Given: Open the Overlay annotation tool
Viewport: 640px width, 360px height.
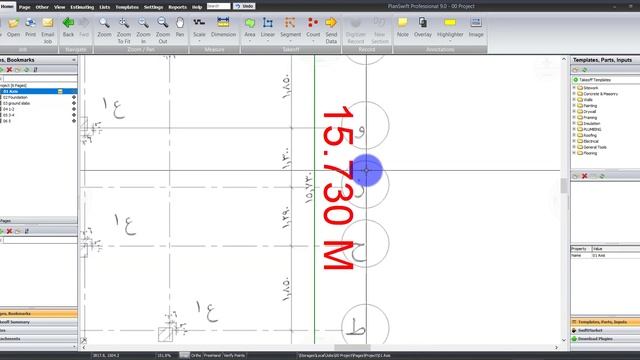Looking at the screenshot, I should click(x=423, y=27).
